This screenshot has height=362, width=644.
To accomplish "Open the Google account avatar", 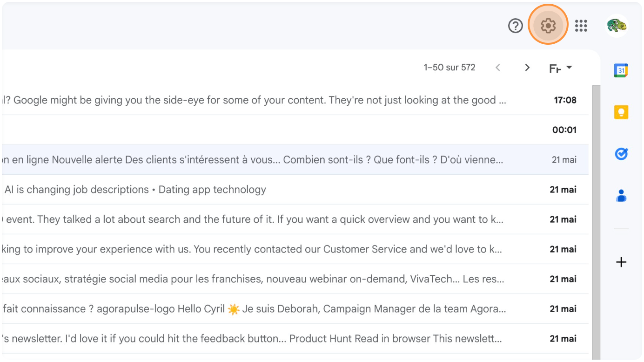I will (x=617, y=26).
